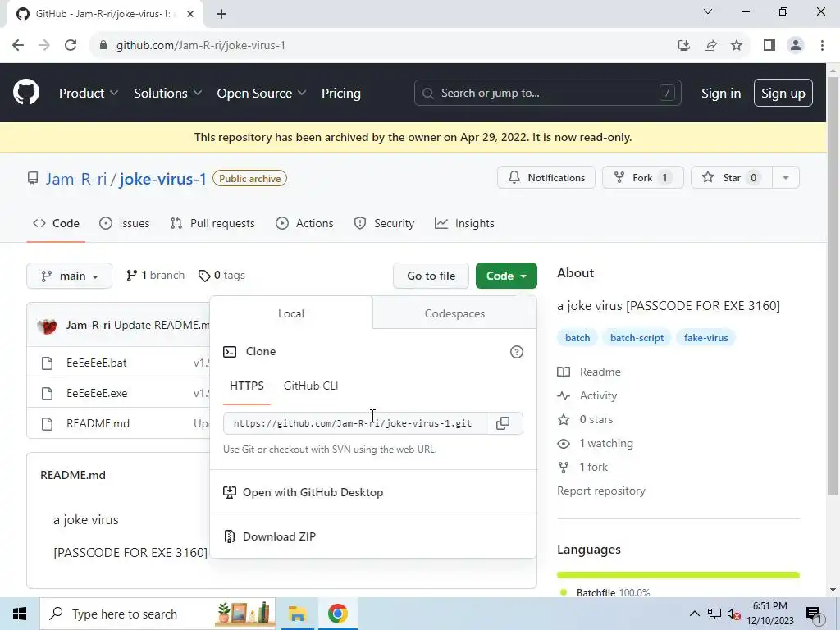Focus the Search or jump to field
Screen dimensions: 840x630
(547, 94)
